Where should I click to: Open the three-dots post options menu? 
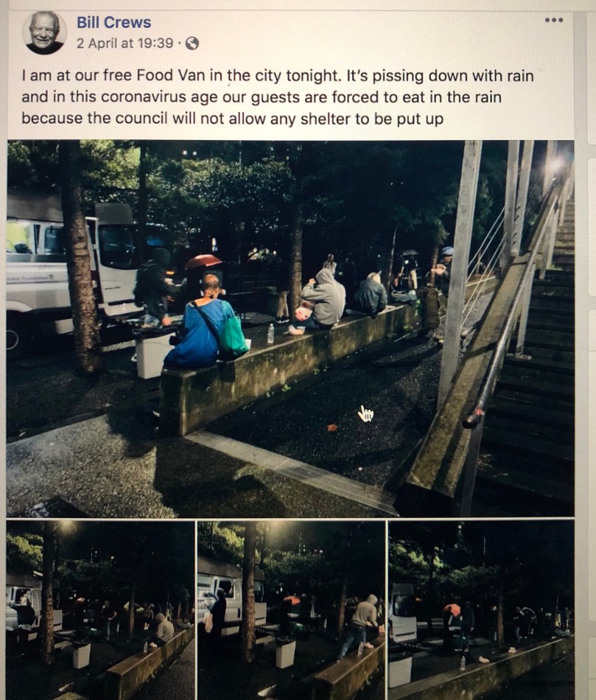(x=553, y=20)
